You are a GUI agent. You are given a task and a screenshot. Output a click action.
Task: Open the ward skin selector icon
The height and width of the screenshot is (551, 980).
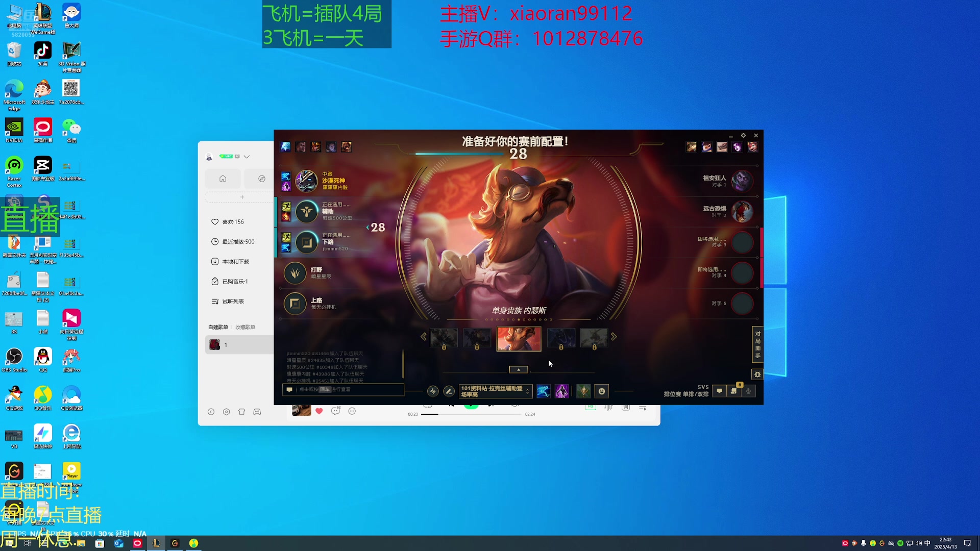[x=583, y=391]
